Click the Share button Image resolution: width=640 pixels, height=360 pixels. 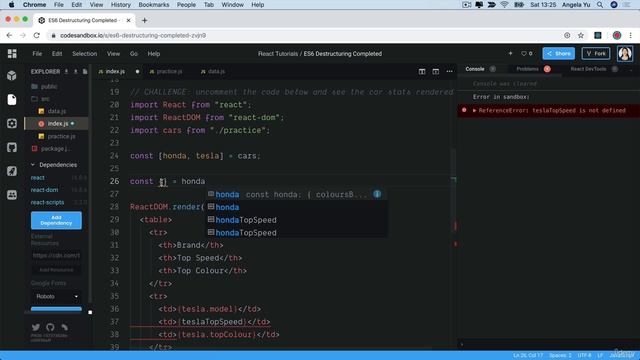(558, 53)
